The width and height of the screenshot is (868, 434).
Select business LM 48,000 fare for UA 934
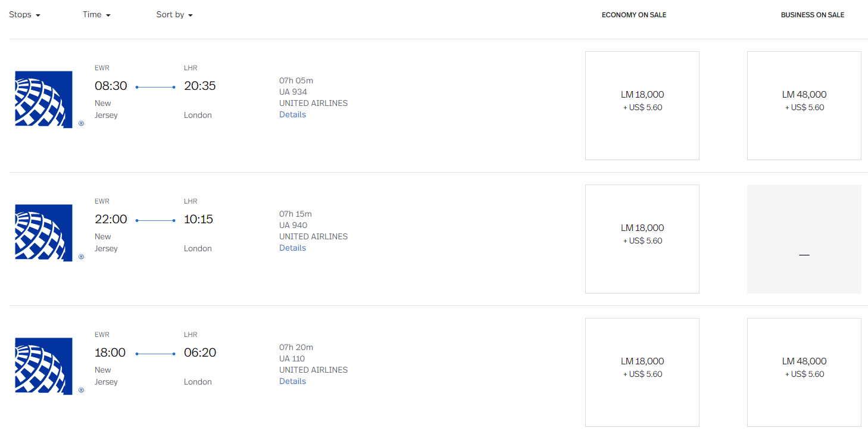pyautogui.click(x=804, y=105)
